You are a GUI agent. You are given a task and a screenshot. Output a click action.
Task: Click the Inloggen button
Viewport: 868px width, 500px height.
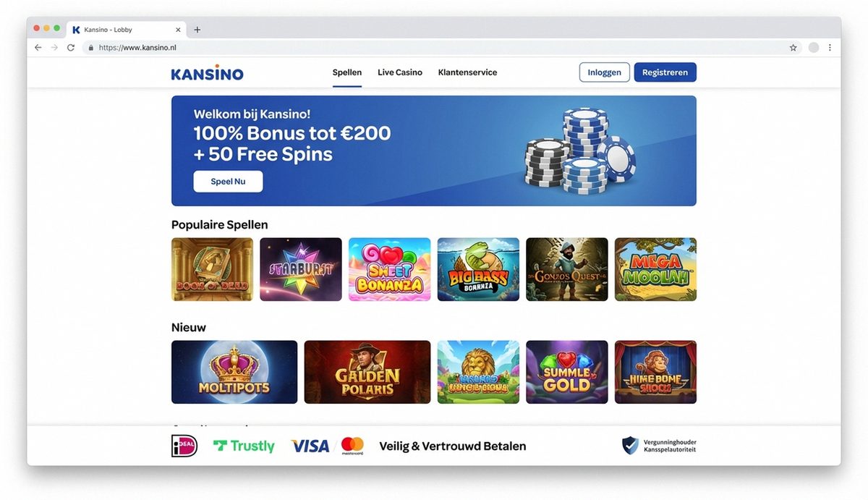[605, 72]
